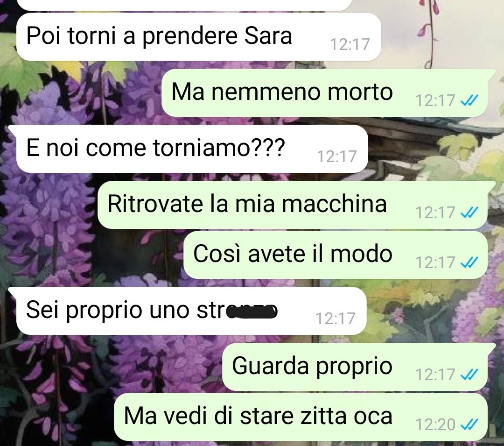
Task: Tap the timestamp next to 'Sei proprio uno'
Action: click(x=336, y=319)
